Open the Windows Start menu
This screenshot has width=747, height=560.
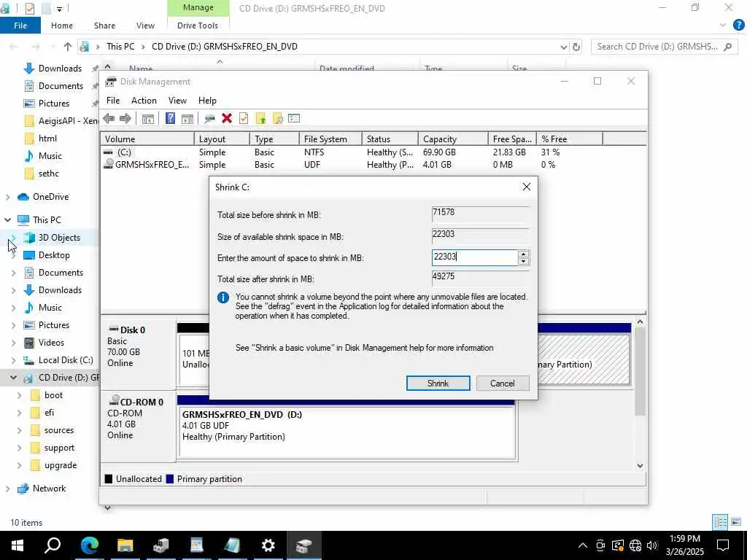coord(18,545)
